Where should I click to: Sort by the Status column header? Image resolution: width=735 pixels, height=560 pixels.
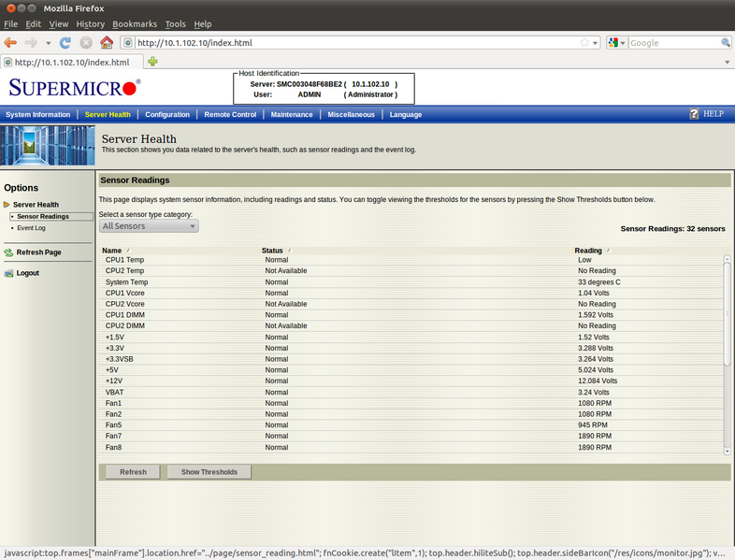[x=272, y=251]
